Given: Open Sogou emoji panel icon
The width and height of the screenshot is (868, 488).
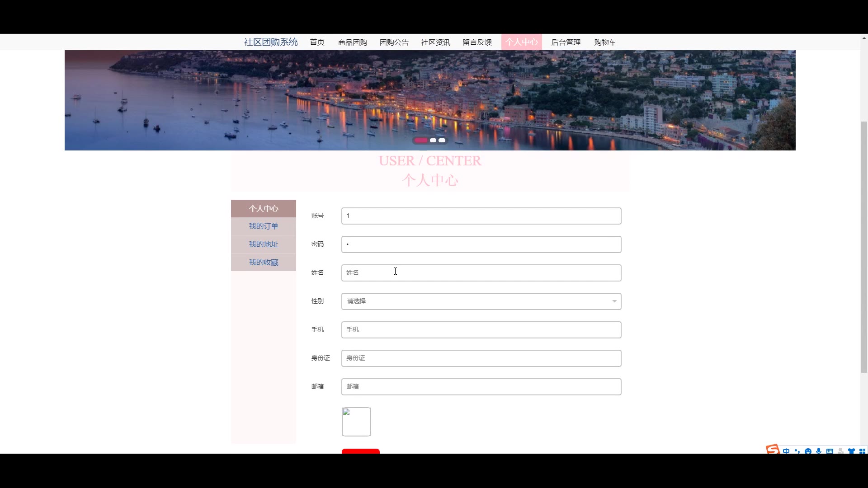Looking at the screenshot, I should (808, 451).
